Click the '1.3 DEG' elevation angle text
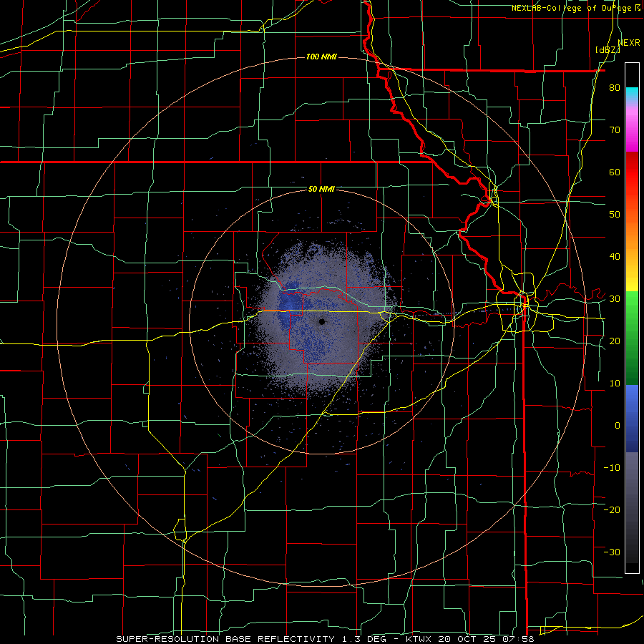This screenshot has width=644, height=644. click(x=365, y=639)
